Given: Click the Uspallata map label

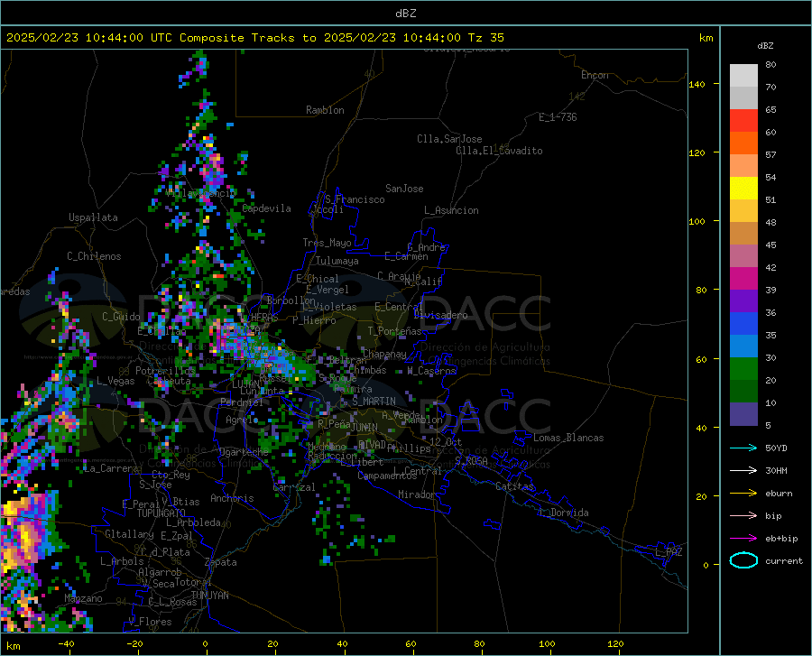Looking at the screenshot, I should coord(93,217).
